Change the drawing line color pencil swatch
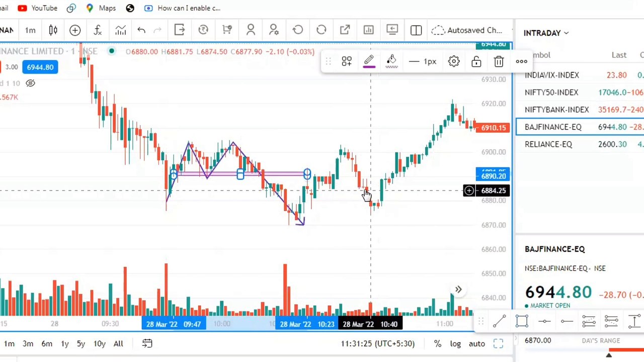Viewport: 644px width, 362px height. click(369, 61)
